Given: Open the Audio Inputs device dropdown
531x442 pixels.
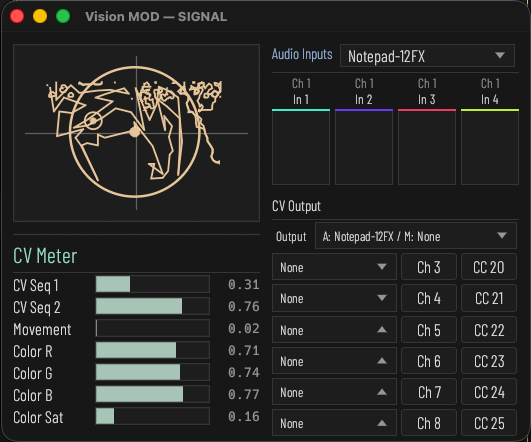Looking at the screenshot, I should tap(427, 56).
